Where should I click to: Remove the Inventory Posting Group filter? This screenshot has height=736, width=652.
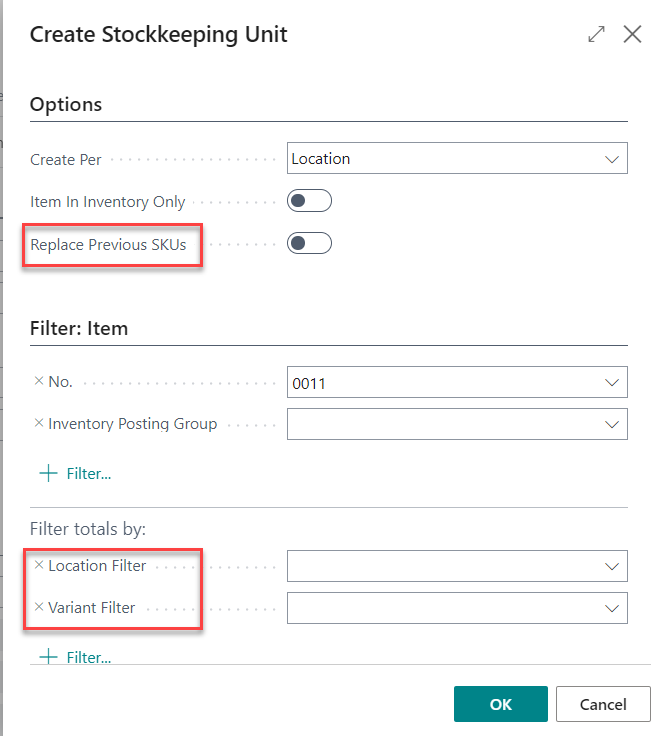pos(39,423)
